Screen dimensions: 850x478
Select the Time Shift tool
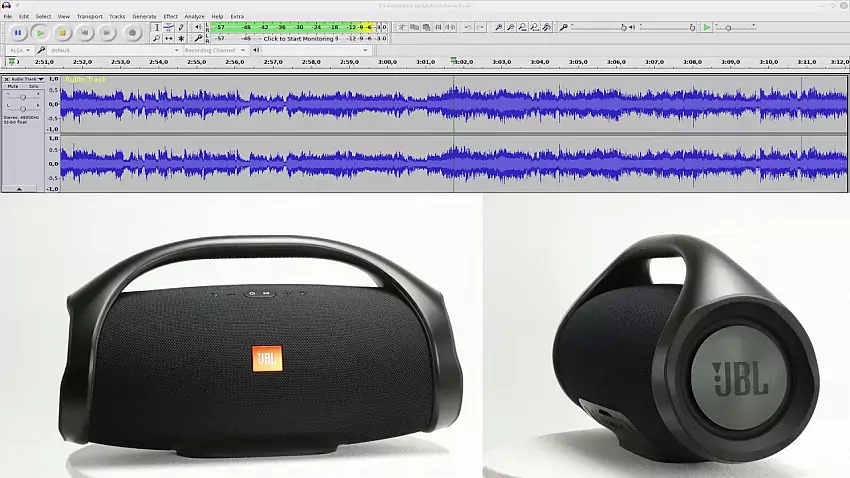click(169, 38)
